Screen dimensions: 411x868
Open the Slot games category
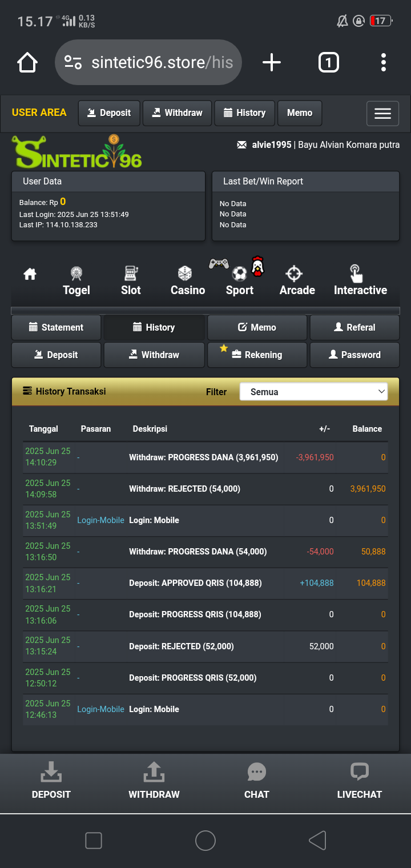[x=131, y=281]
